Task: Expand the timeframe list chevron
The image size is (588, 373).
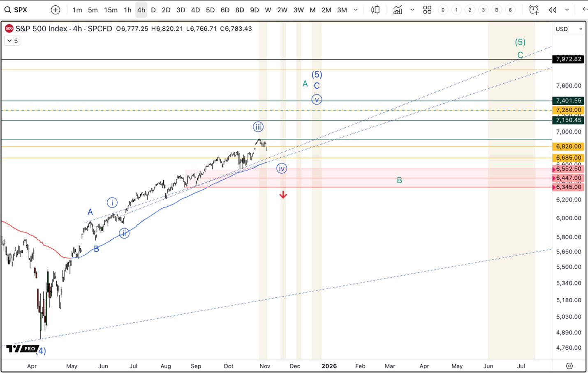Action: [x=356, y=10]
